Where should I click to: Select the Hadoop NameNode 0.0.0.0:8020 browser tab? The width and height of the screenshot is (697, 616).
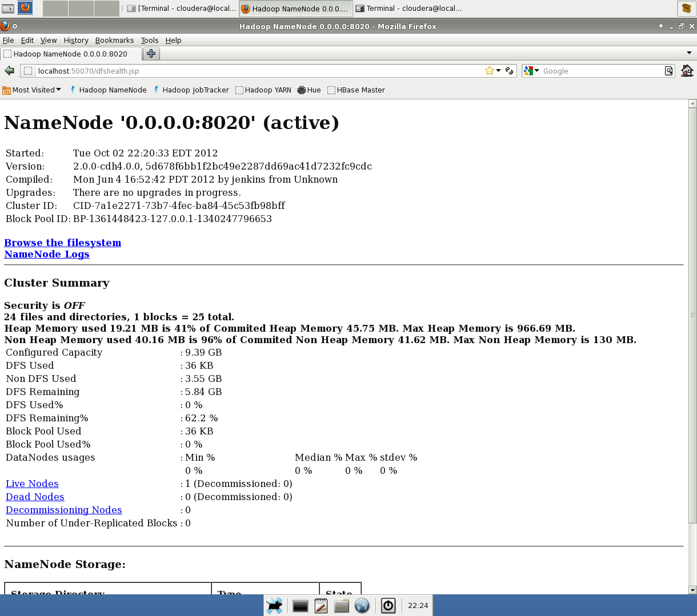72,54
